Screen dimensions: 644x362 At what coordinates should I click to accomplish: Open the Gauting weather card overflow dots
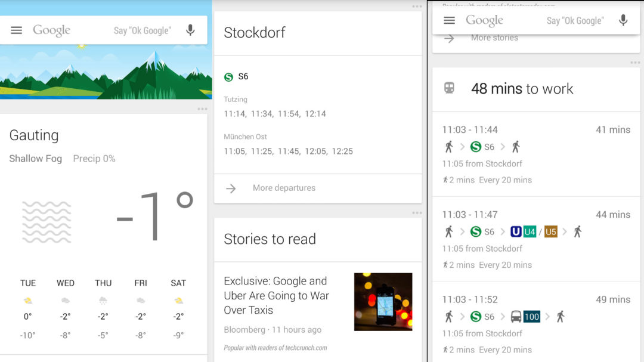click(202, 109)
